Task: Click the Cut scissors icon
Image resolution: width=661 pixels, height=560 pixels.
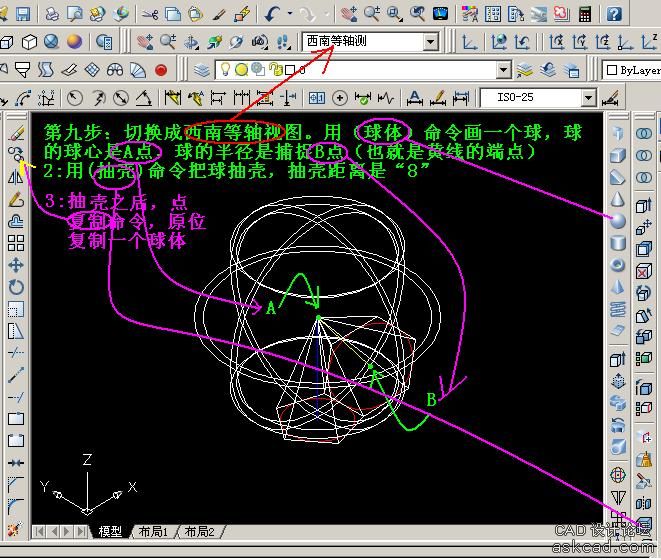Action: [150, 14]
